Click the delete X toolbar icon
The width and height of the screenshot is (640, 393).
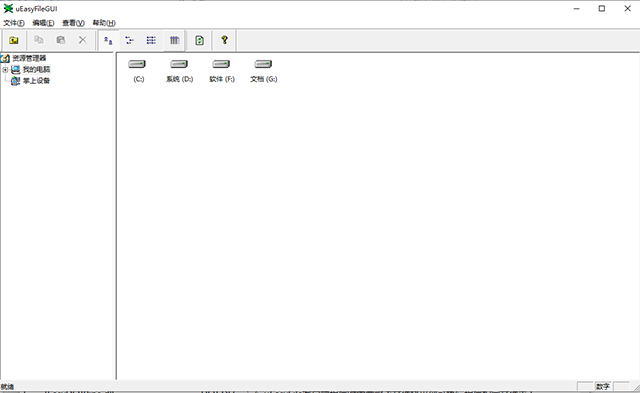click(82, 40)
